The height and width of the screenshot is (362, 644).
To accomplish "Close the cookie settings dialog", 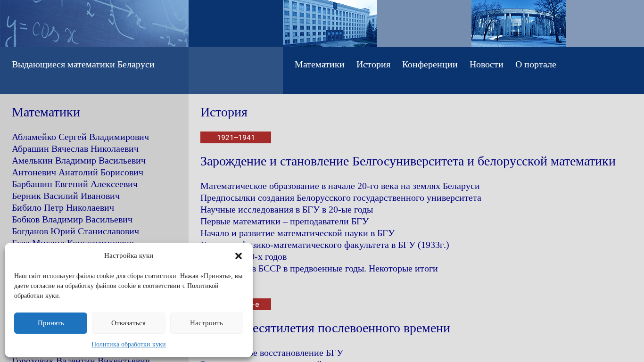I will [x=239, y=256].
